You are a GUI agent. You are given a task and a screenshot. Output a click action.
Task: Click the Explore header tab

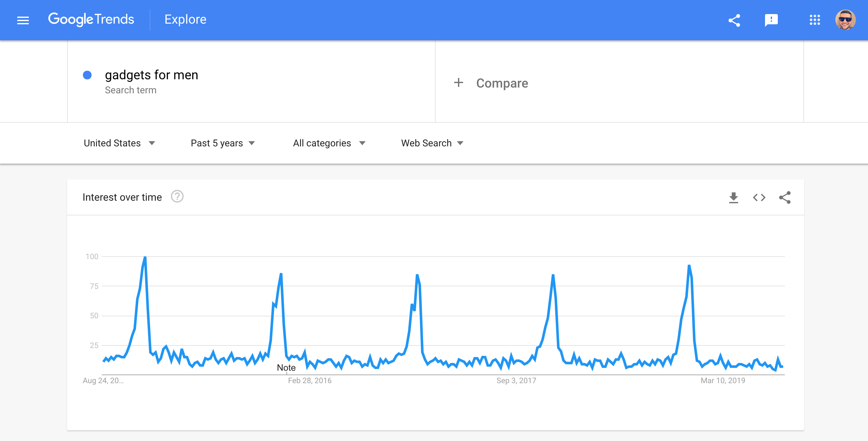pos(185,19)
